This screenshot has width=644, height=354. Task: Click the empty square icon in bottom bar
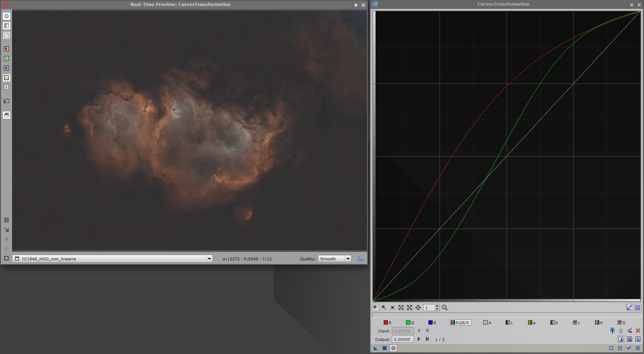pyautogui.click(x=611, y=348)
